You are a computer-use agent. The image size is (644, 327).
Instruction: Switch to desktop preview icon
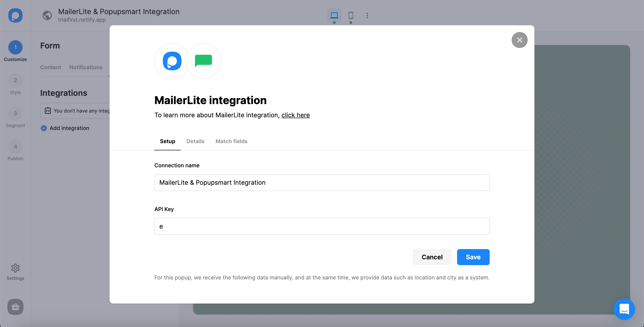tap(334, 15)
